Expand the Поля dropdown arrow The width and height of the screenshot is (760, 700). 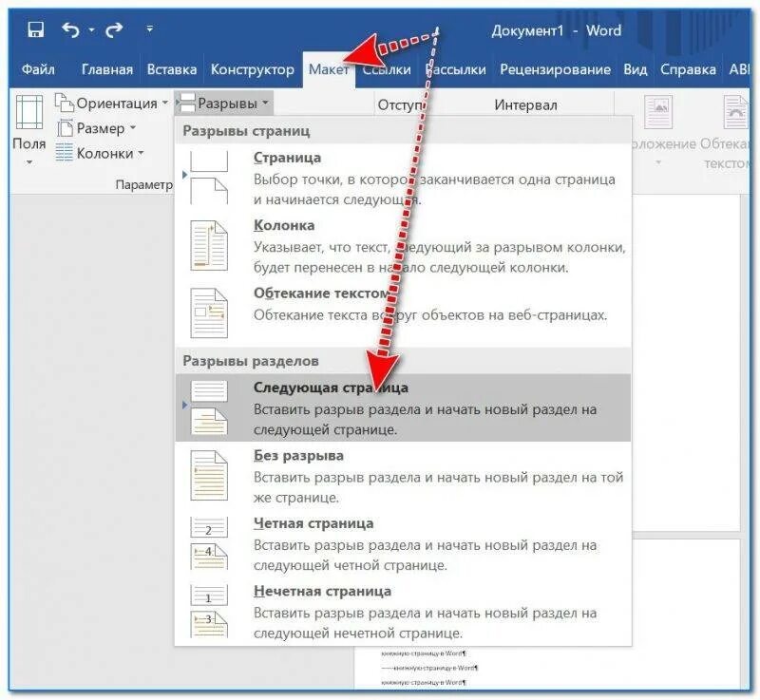coord(29,161)
